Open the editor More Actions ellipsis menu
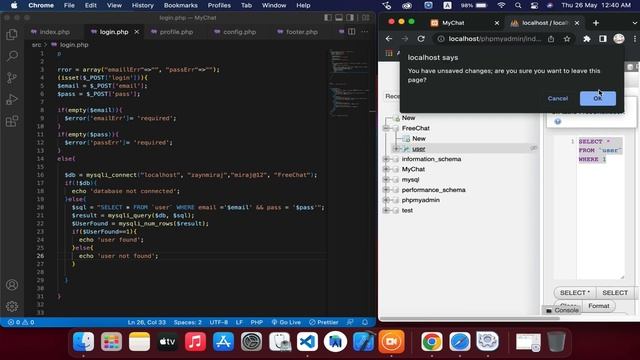The width and height of the screenshot is (640, 360). tap(364, 32)
